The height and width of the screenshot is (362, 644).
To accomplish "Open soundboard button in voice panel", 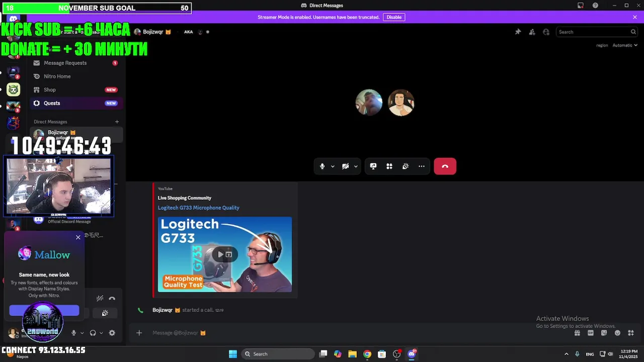I will 105,313.
